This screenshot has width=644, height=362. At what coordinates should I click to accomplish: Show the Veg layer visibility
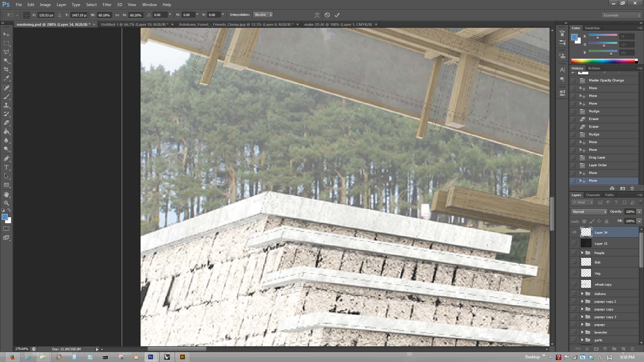point(574,273)
